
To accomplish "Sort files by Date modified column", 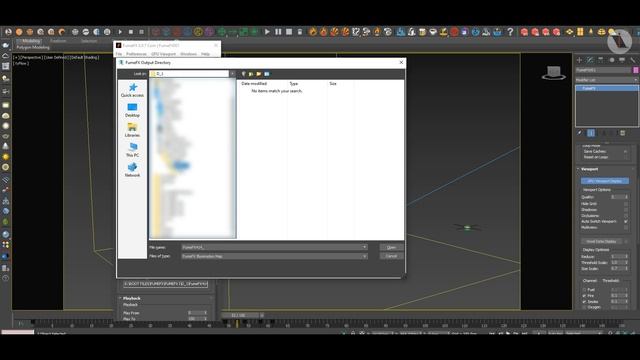I will (x=254, y=84).
